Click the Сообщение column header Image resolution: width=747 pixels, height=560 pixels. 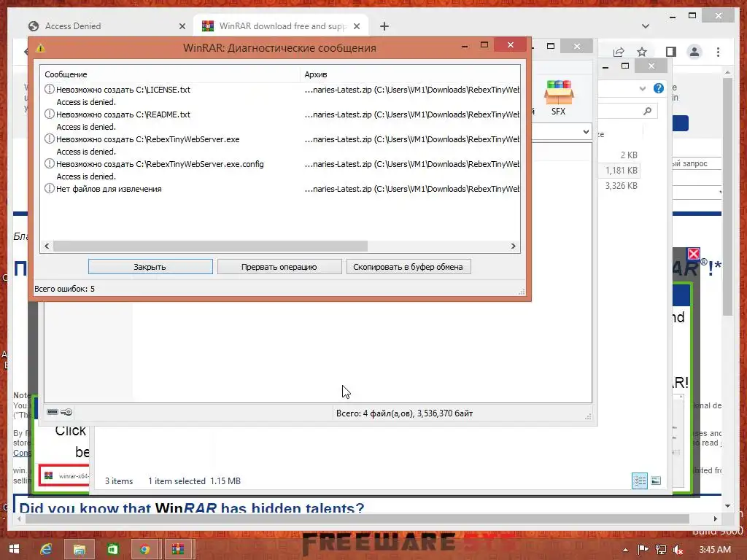[169, 74]
